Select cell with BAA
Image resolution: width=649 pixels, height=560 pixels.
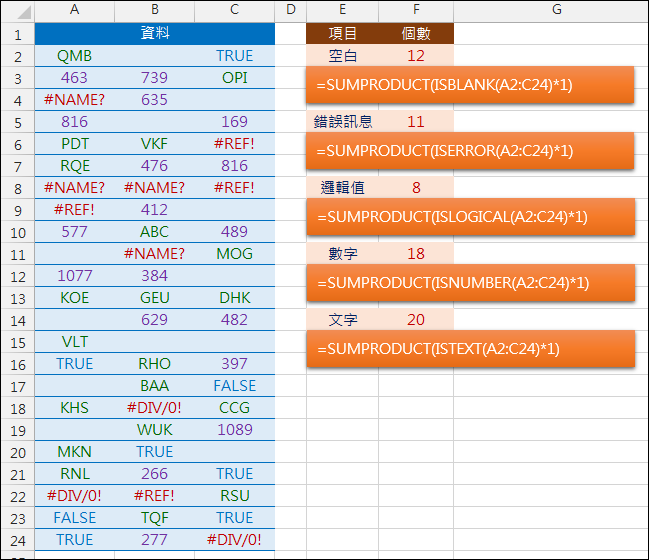point(154,386)
